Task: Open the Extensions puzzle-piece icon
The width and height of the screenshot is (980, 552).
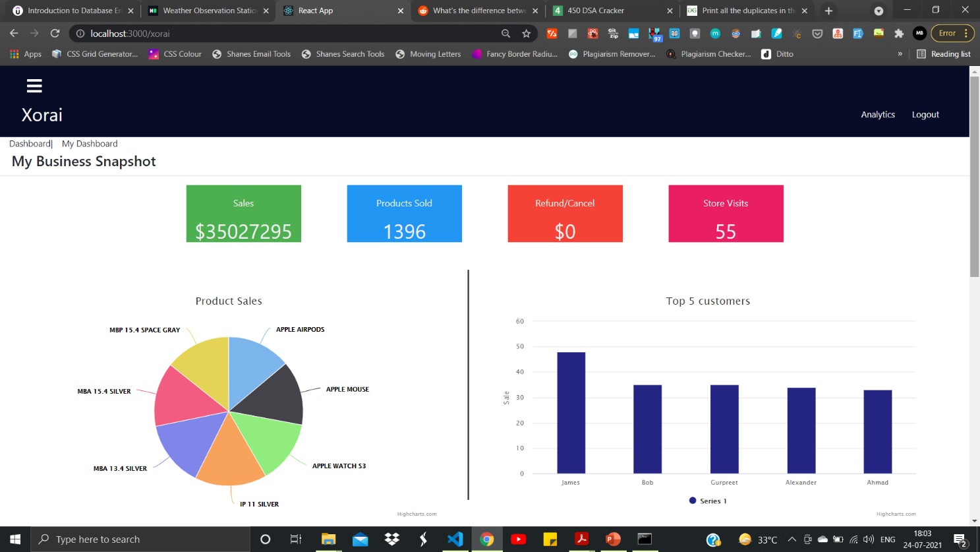Action: tap(899, 34)
